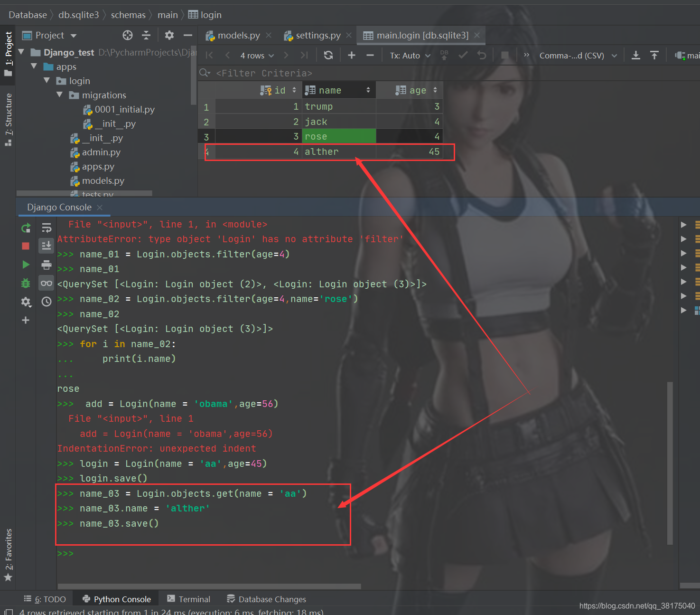
Task: Open the 2: Favorites side panel
Action: pyautogui.click(x=8, y=555)
